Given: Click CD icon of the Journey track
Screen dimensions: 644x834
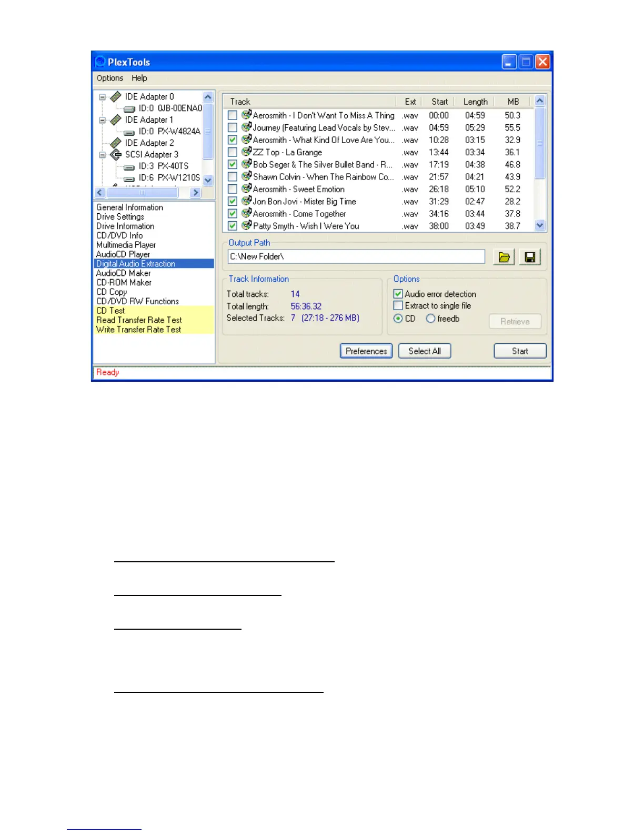Looking at the screenshot, I should pos(246,127).
